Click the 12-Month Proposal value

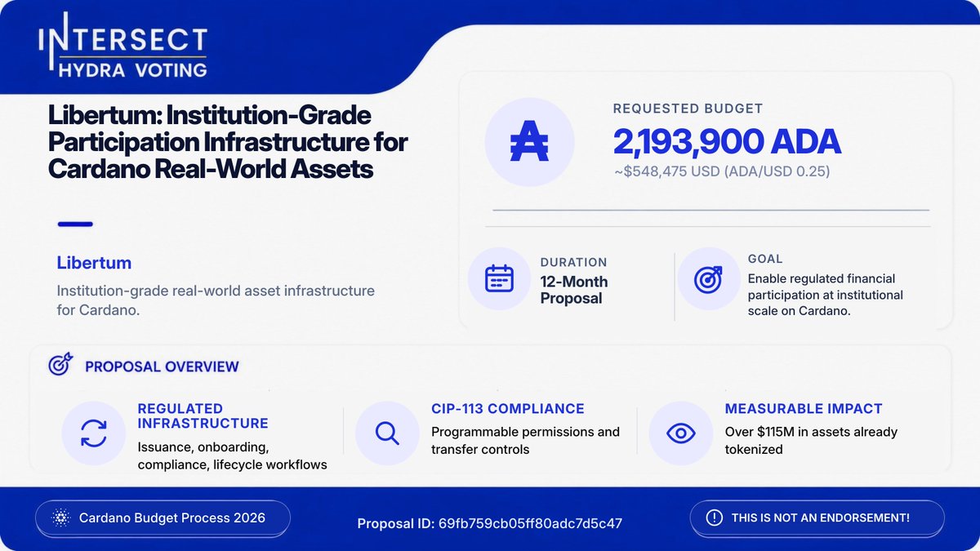[x=574, y=290]
